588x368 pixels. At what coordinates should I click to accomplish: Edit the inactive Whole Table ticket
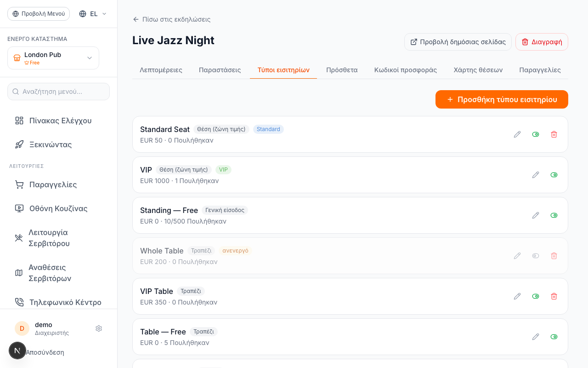click(517, 256)
